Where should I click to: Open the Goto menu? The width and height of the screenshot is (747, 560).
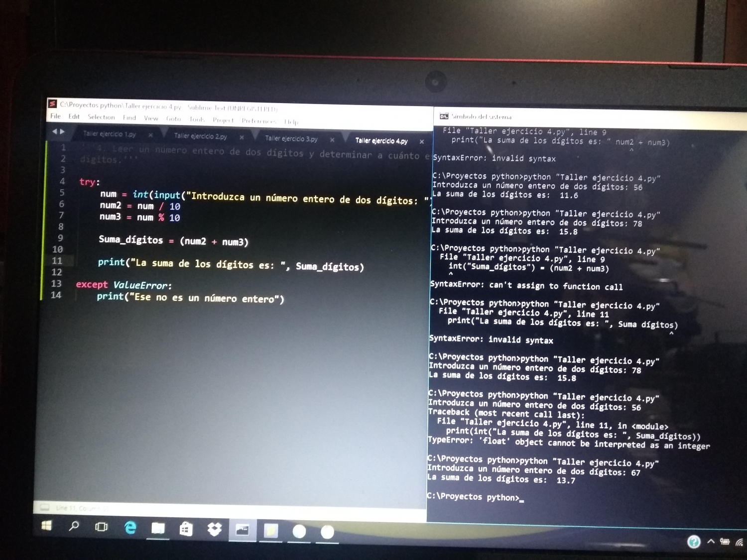173,118
